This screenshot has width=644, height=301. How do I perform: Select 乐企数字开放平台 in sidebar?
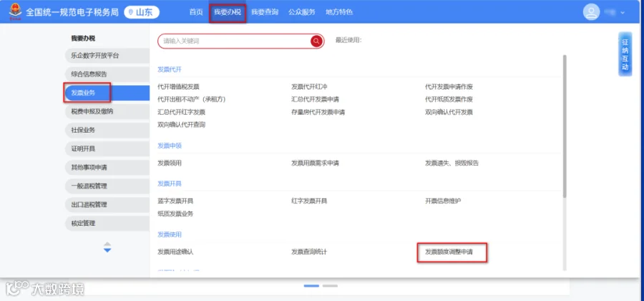pyautogui.click(x=107, y=55)
